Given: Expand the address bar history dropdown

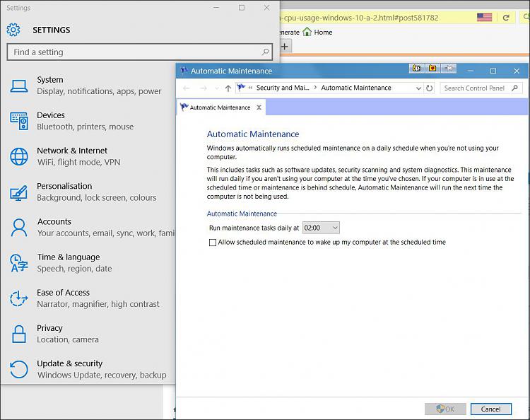Looking at the screenshot, I should [x=418, y=88].
